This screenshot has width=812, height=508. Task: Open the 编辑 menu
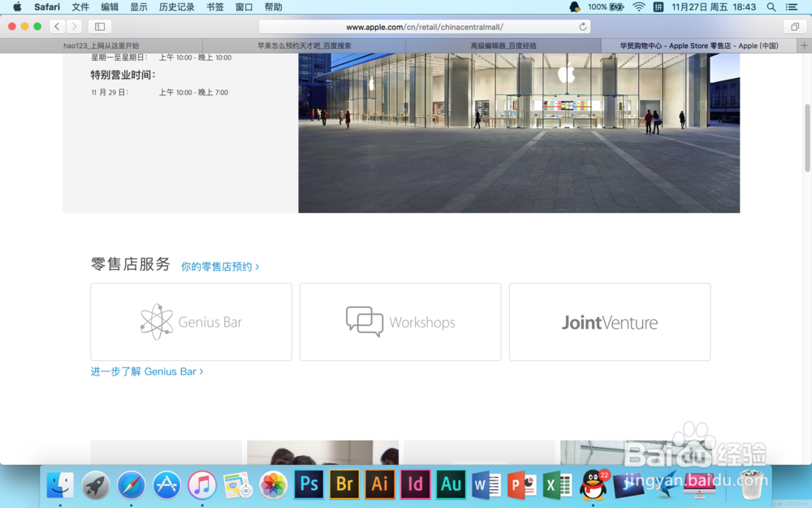tap(110, 7)
